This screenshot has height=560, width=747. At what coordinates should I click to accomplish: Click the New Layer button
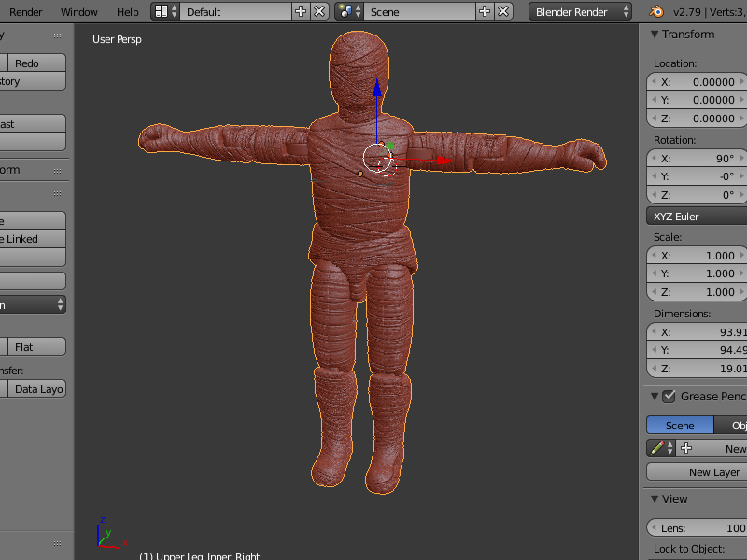coord(713,472)
